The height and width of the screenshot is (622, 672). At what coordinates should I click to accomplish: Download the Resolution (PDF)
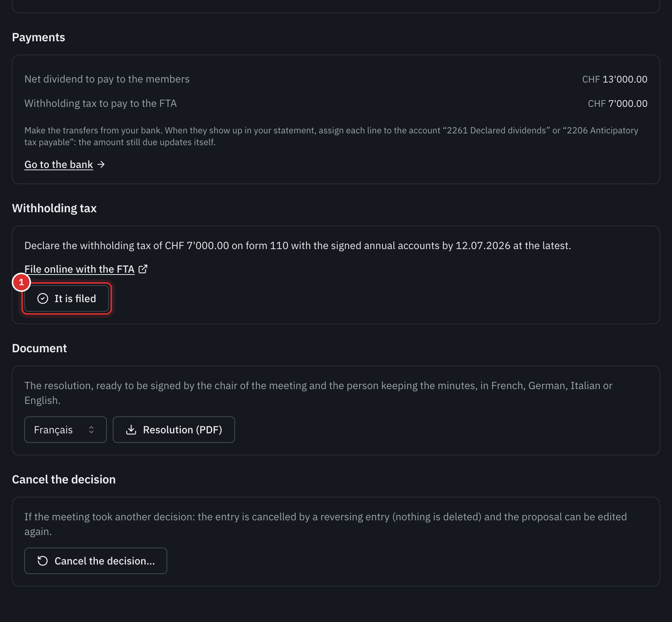click(x=174, y=430)
